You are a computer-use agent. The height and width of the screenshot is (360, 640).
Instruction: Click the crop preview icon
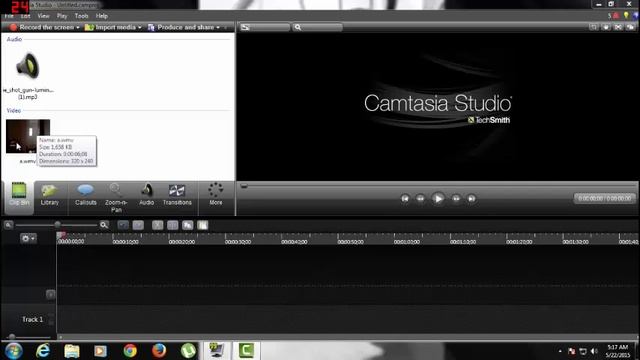pos(593,27)
